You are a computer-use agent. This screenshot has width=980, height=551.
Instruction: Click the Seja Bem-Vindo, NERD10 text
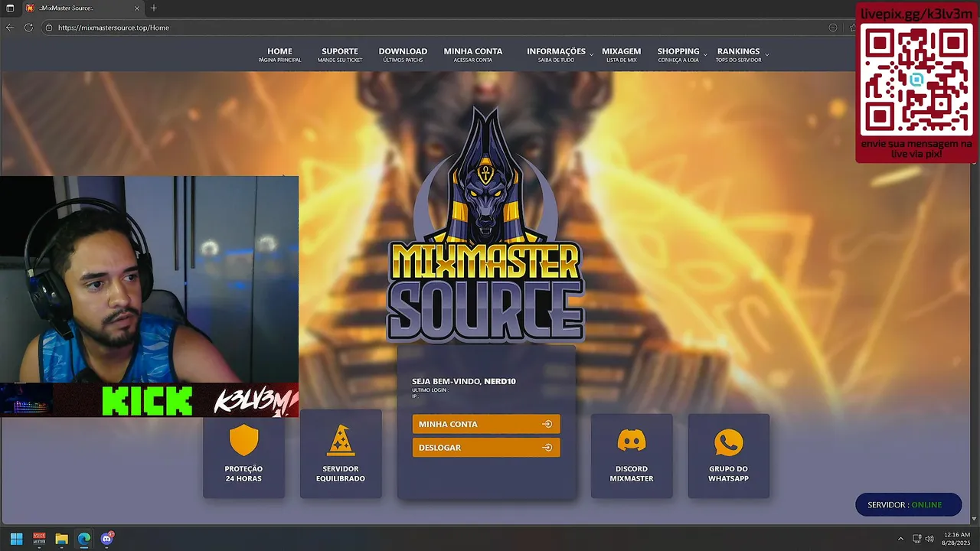coord(464,381)
